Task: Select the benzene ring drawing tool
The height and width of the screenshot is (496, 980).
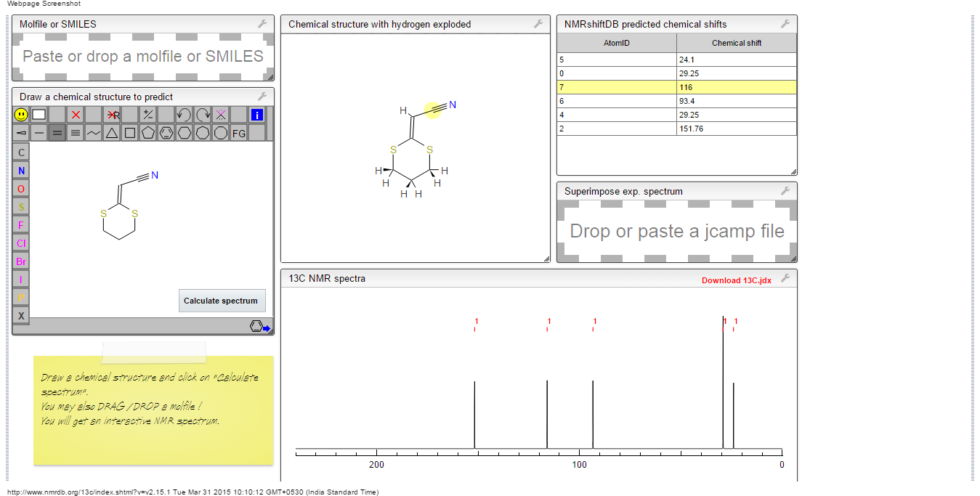Action: click(x=166, y=133)
